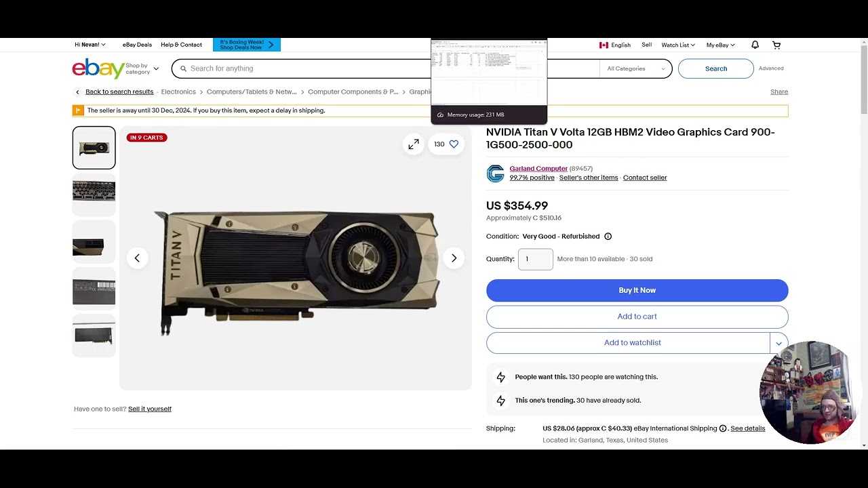
Task: Show next product image
Action: click(454, 258)
